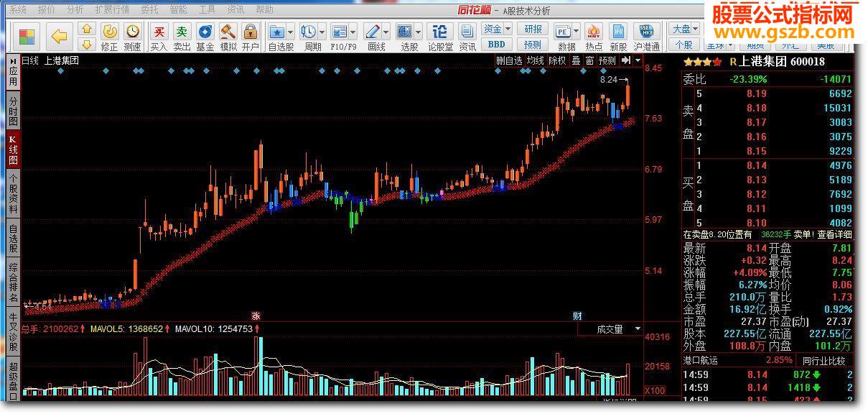Expand the 周期 period dropdown arrow
868x414 pixels.
click(322, 32)
